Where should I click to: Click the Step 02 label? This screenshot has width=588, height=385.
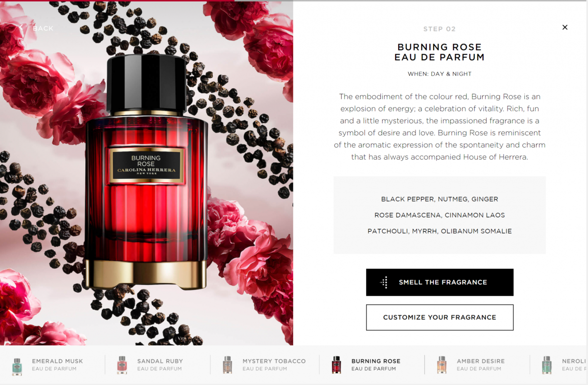click(440, 29)
